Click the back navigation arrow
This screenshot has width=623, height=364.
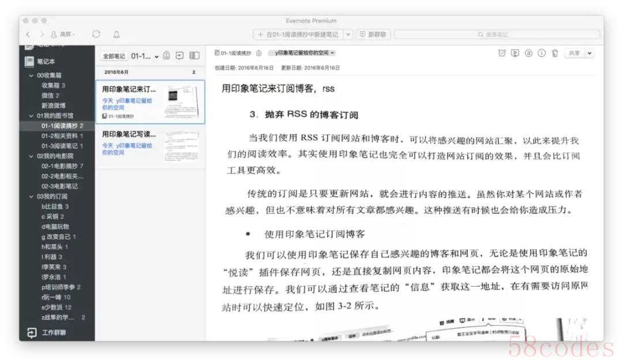click(x=28, y=35)
